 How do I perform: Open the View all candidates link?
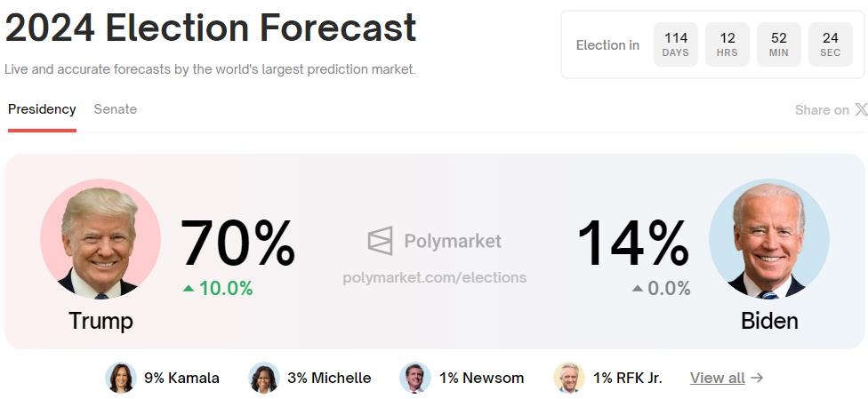point(717,378)
